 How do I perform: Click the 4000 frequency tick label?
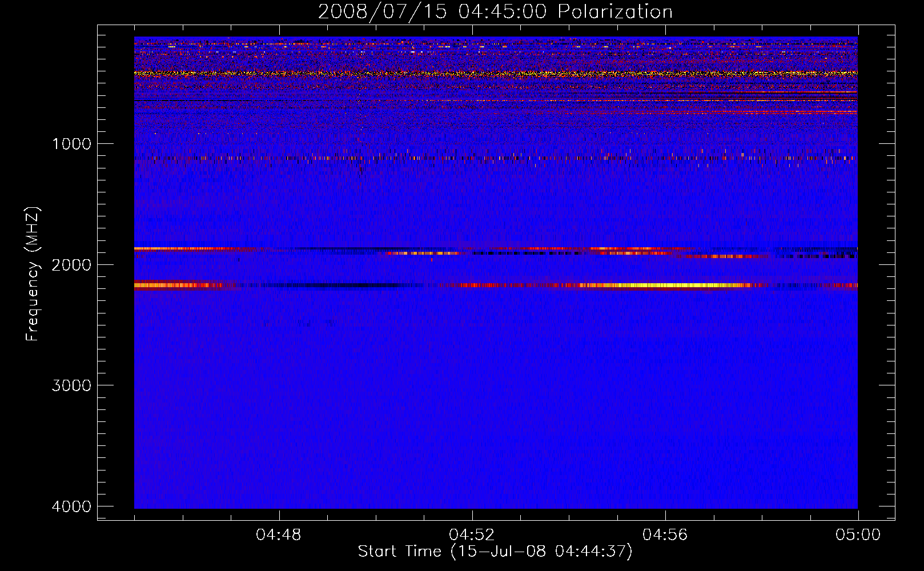(71, 506)
